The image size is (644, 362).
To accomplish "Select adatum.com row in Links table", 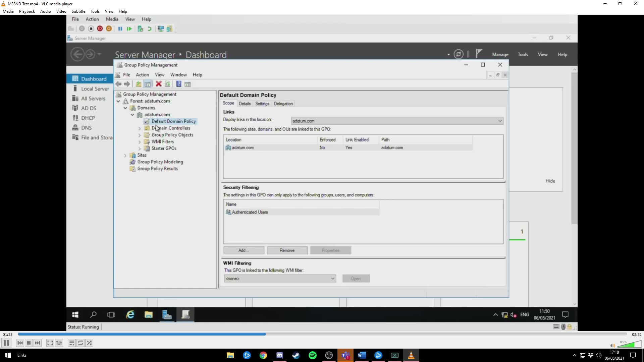I will [348, 147].
